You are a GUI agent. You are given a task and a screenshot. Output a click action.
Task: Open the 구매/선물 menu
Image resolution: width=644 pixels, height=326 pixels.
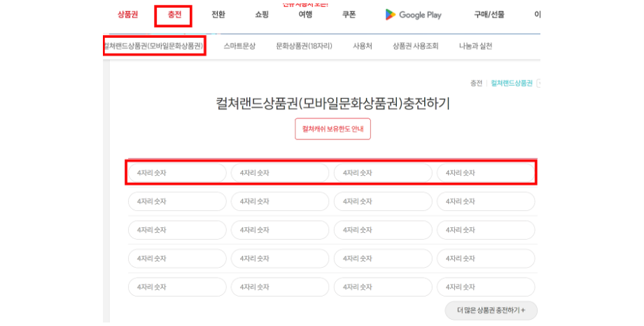489,15
